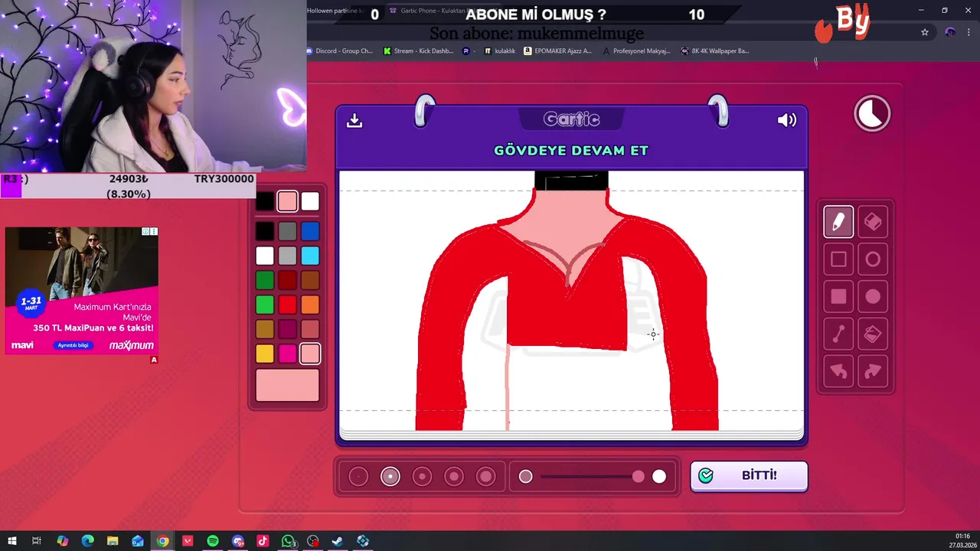
Task: Redo the undone drawing stroke
Action: (873, 372)
